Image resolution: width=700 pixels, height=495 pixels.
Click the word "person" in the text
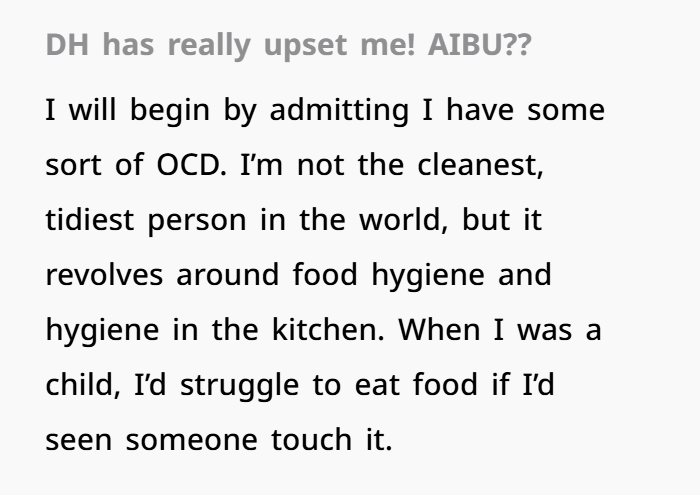click(x=196, y=221)
